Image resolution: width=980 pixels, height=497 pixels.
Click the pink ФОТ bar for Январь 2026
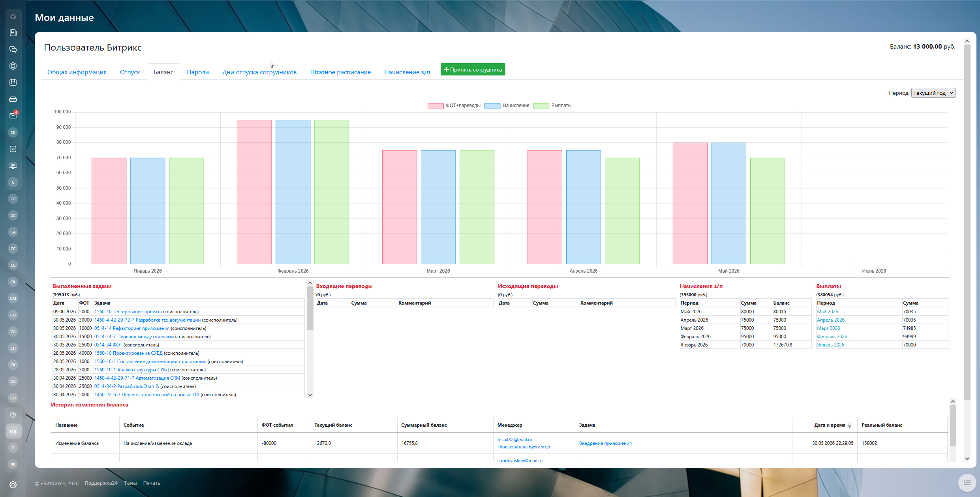click(x=109, y=211)
